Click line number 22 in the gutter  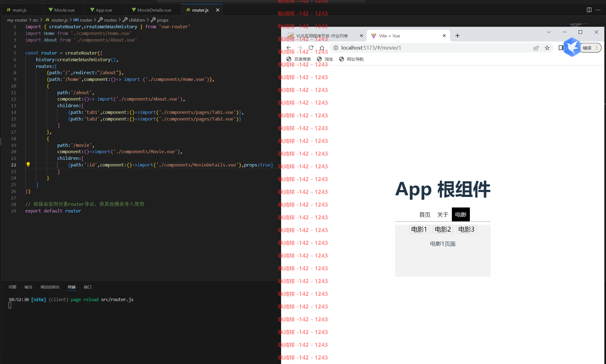pos(14,165)
